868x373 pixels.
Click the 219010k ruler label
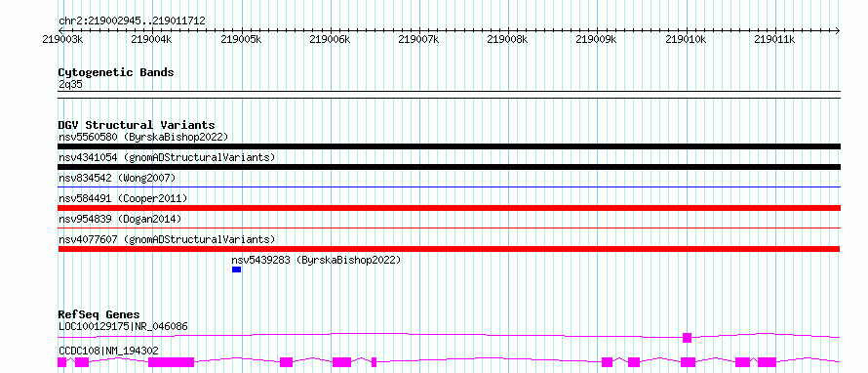[x=686, y=39]
